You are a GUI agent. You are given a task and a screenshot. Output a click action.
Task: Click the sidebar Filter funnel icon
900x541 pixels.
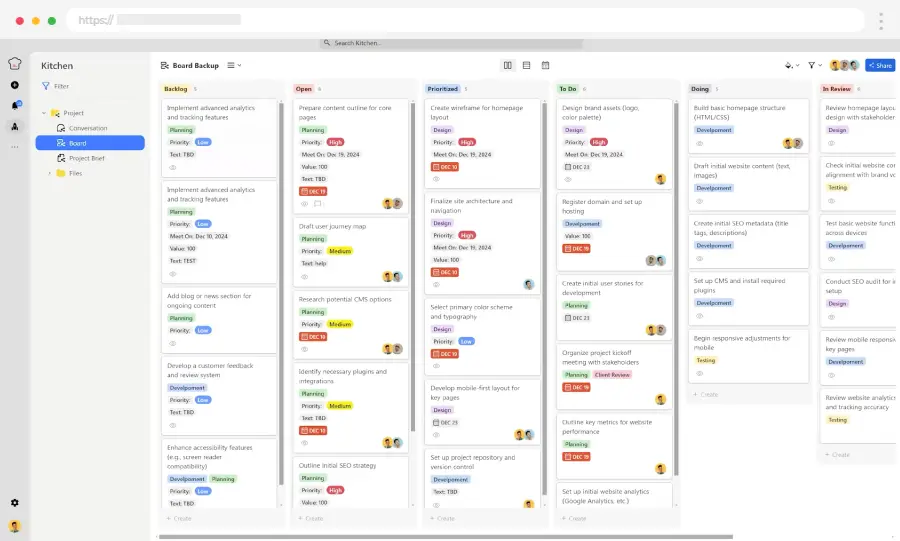point(46,86)
